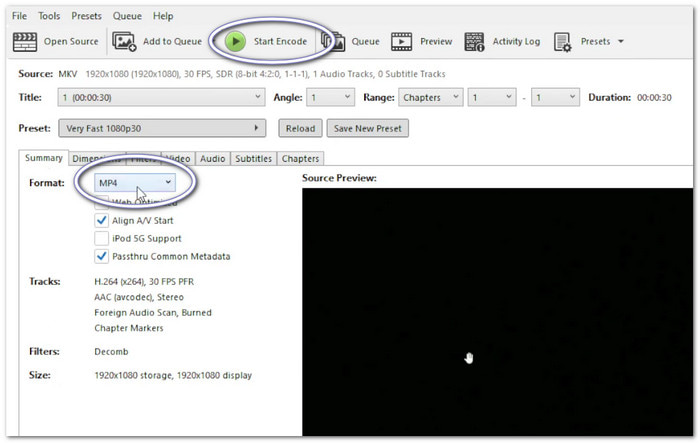Switch to the Dimensions tab
The height and width of the screenshot is (443, 700).
point(97,159)
